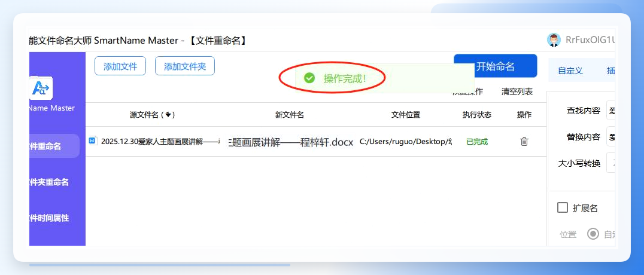Click the 已完成 status cell
This screenshot has height=275, width=644.
[477, 142]
